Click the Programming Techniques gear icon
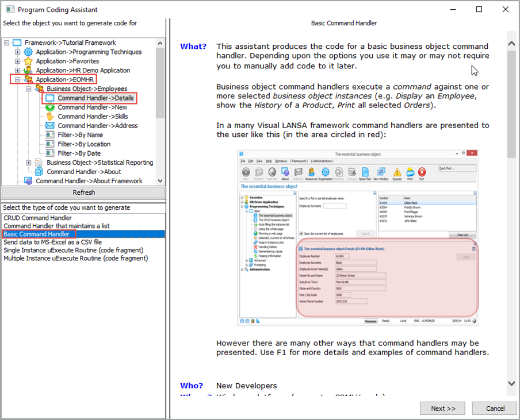This screenshot has height=420, width=520. click(28, 52)
